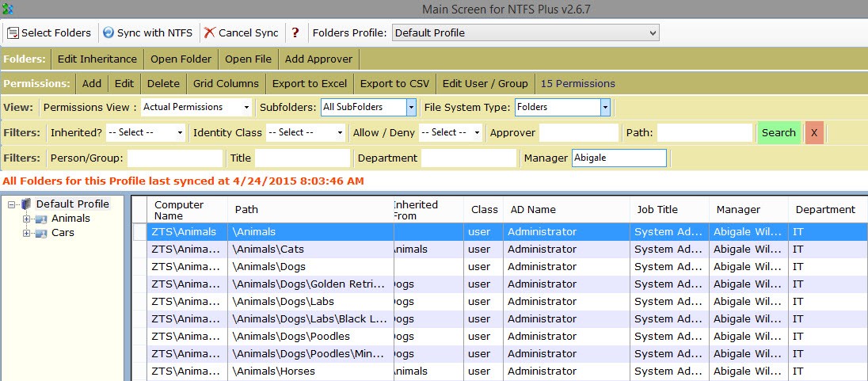The height and width of the screenshot is (381, 868).
Task: Click the Path filter input field
Action: [x=705, y=132]
